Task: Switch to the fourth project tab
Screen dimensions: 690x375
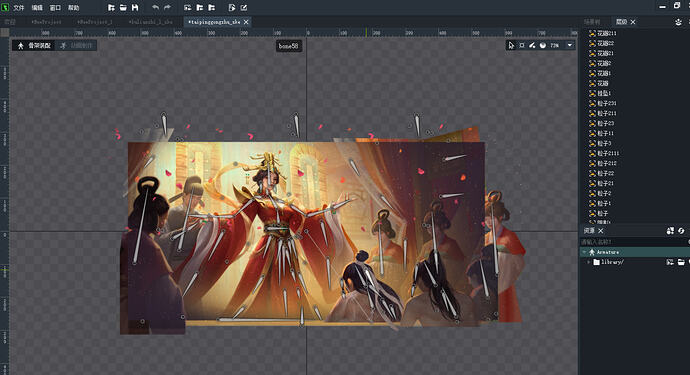Action: click(150, 22)
